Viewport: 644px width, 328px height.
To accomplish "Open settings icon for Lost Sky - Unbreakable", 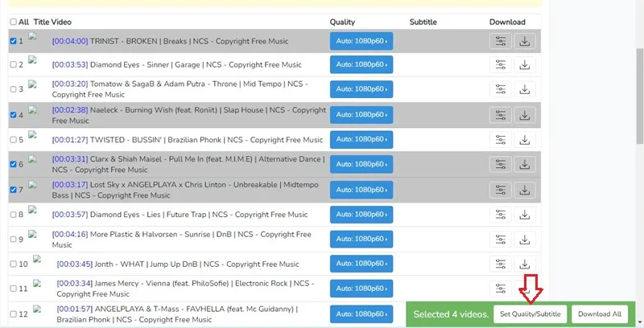I will click(500, 190).
